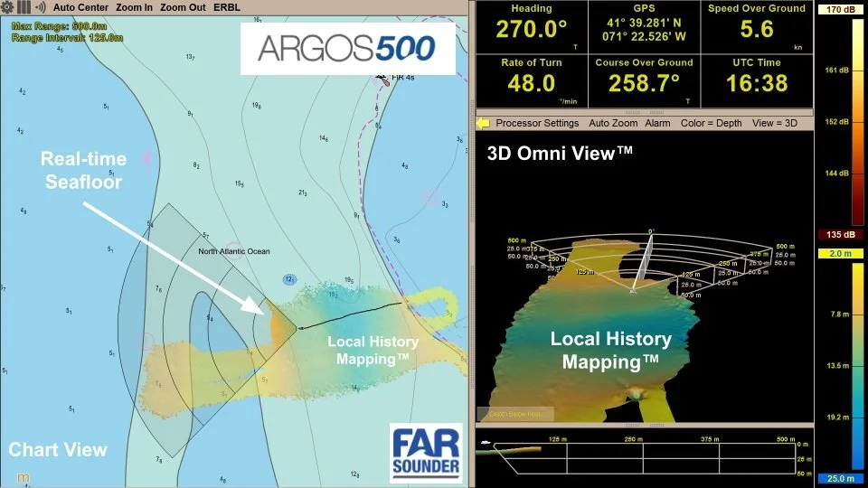
Task: Select the Speed Over Ground panel
Action: 757,27
